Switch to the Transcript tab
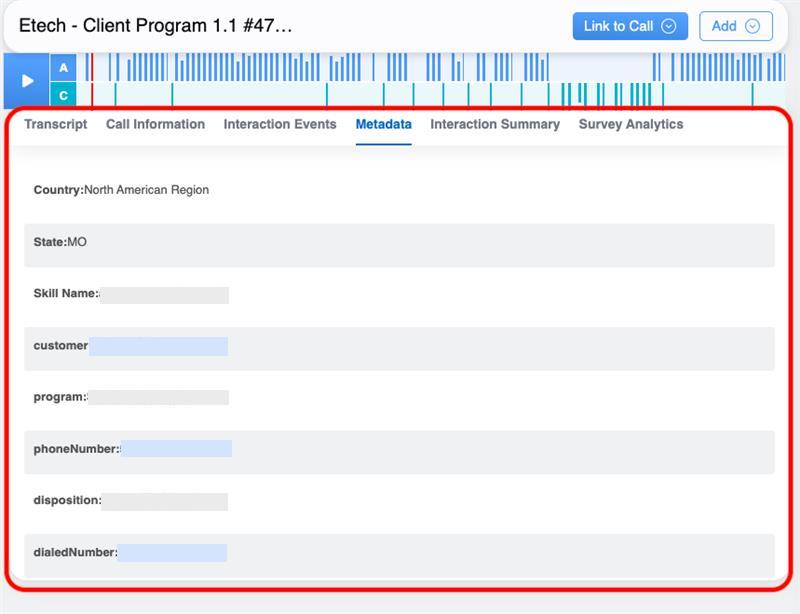Viewport: 800px width, 614px height. [56, 124]
